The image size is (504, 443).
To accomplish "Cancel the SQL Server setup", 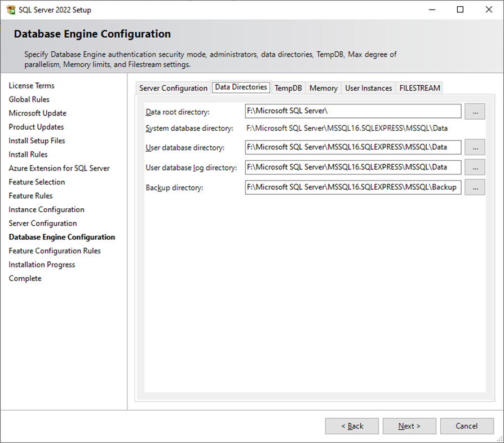I will [467, 426].
